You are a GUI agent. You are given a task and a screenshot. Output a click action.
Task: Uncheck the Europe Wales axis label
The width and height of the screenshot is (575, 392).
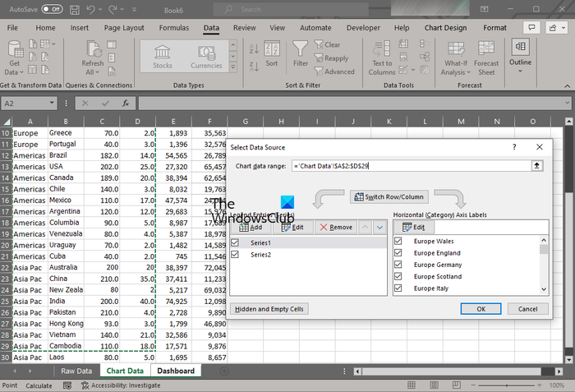tap(398, 242)
